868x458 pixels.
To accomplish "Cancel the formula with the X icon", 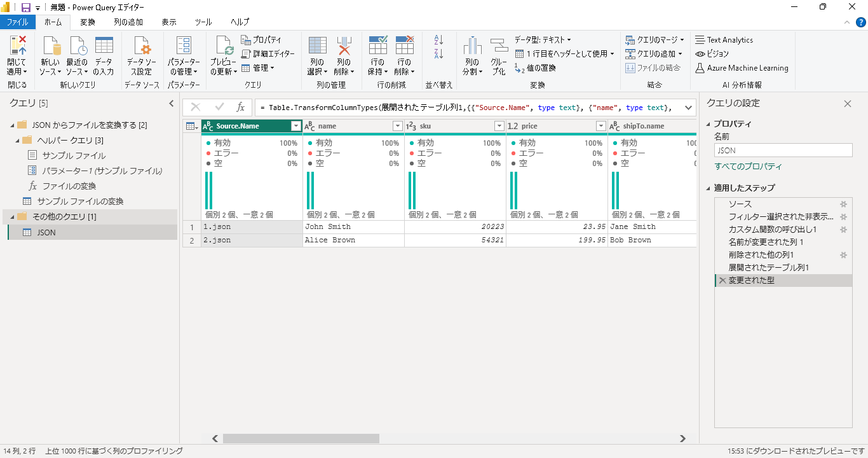I will coord(196,108).
